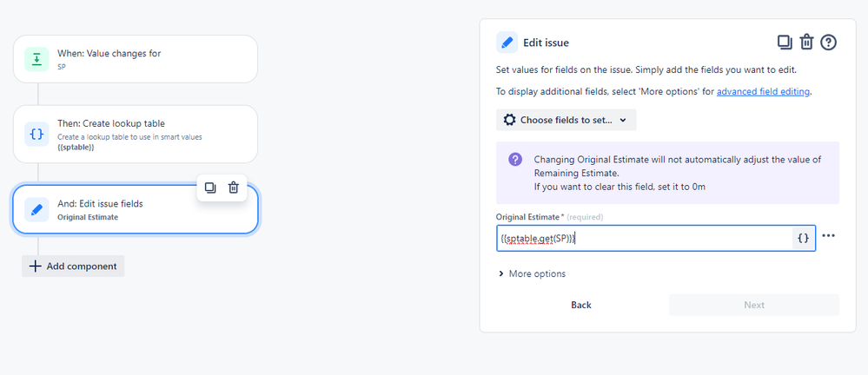Click the trash icon in Edit issue panel header
This screenshot has height=375, width=868.
[806, 43]
